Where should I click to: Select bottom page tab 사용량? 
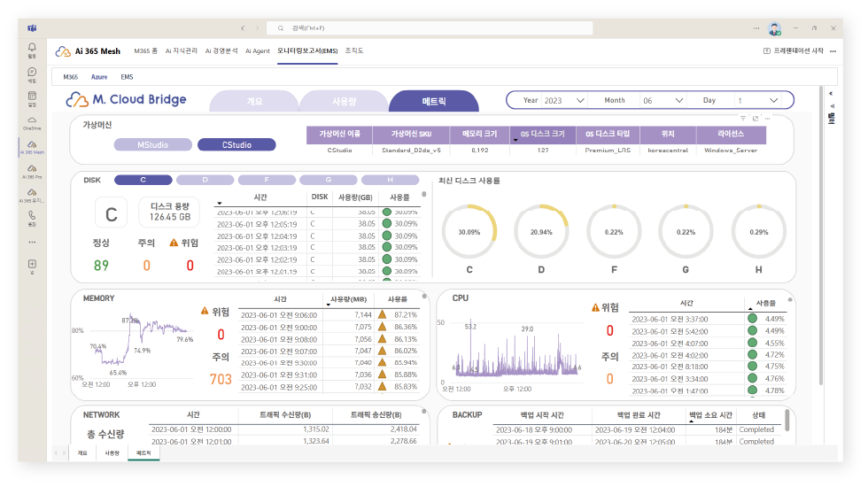coord(112,452)
